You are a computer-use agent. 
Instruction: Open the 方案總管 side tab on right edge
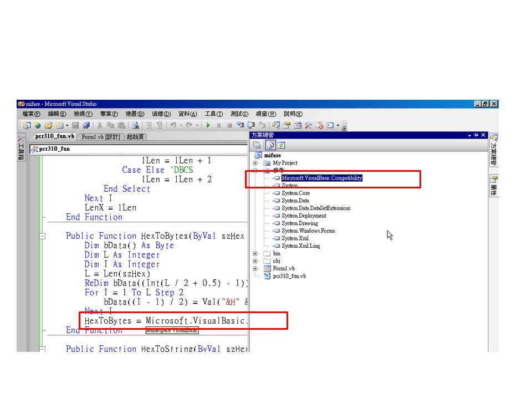click(x=494, y=151)
